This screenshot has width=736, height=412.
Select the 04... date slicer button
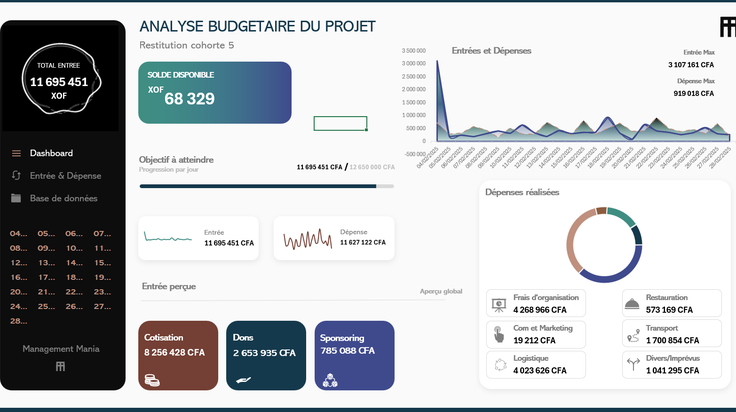coord(19,233)
